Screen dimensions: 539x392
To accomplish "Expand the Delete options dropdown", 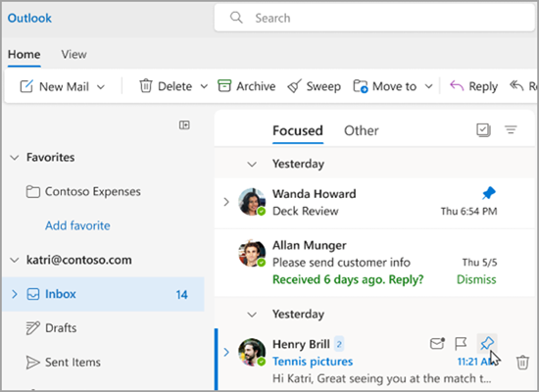I will (x=204, y=86).
